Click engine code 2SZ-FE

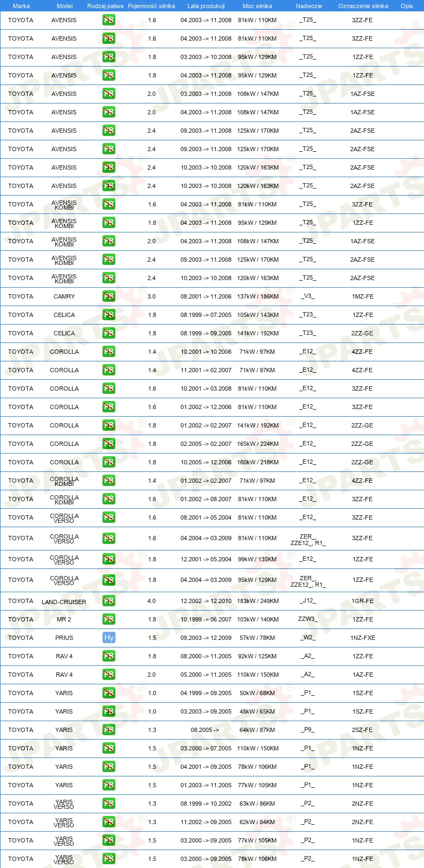point(362,730)
